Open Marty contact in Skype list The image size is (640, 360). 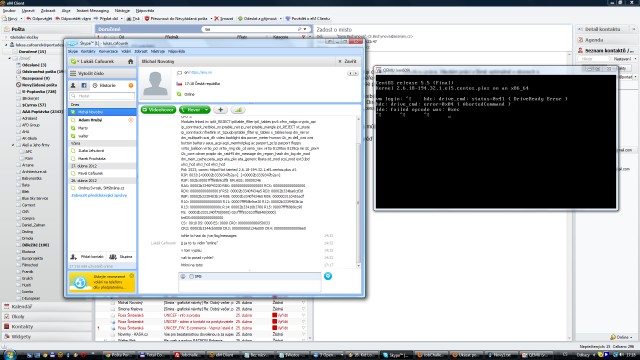click(102, 128)
